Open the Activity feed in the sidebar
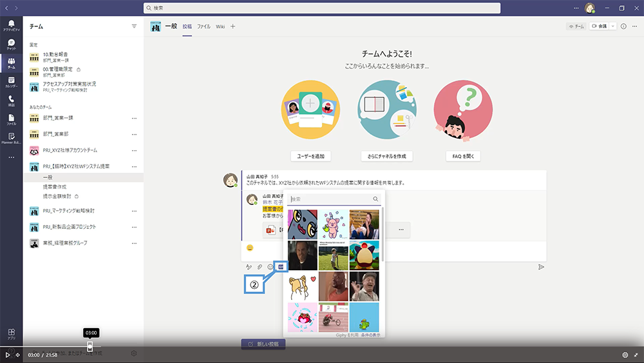 [11, 26]
